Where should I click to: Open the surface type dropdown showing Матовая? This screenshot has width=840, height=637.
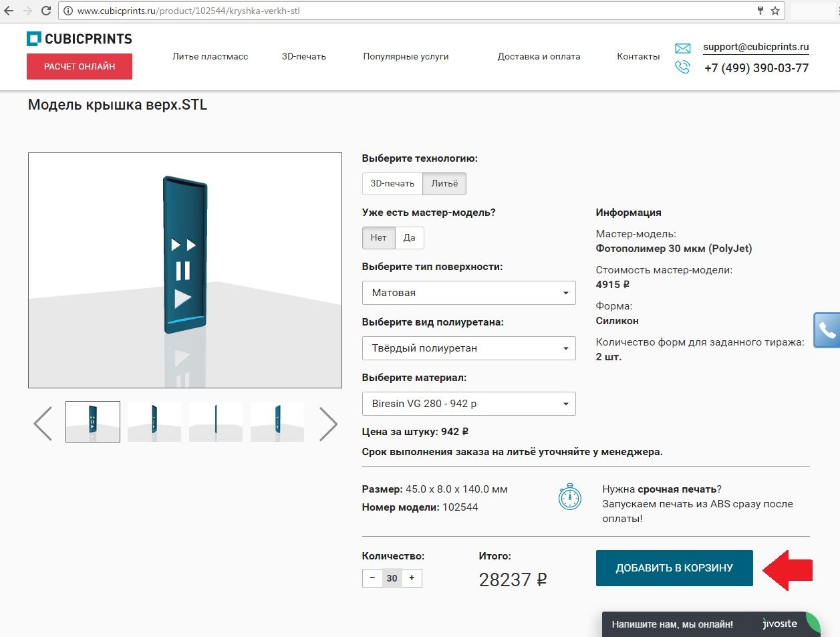pos(468,293)
